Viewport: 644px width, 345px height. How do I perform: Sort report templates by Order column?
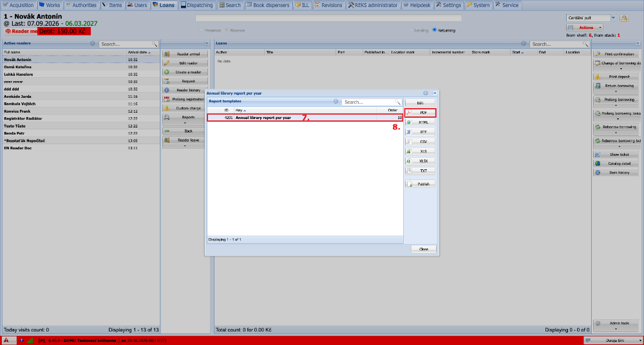point(389,111)
